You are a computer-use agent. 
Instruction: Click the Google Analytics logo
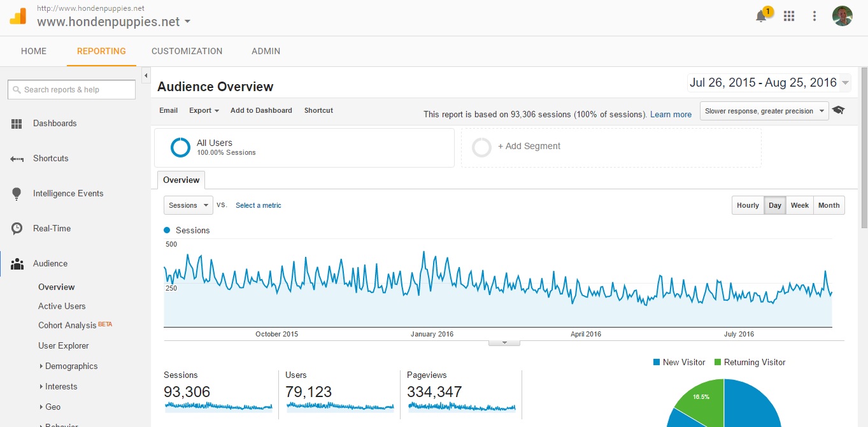tap(18, 17)
